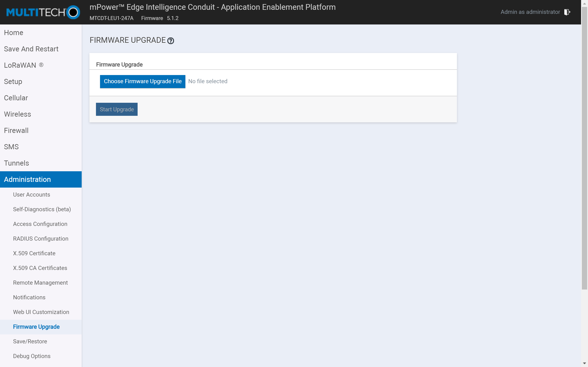Screen dimensions: 588x367
Task: Go to the Wireless page
Action: [x=17, y=114]
